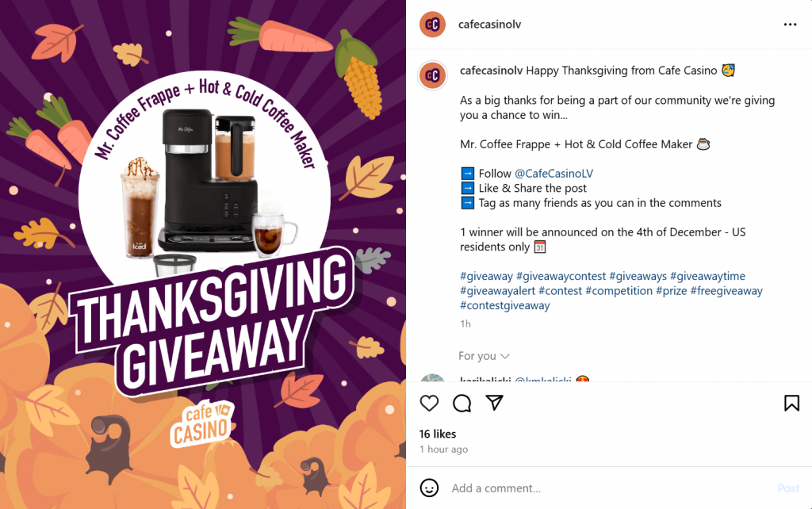Save the post with the bookmark icon
Screen dimensions: 812x509
click(x=791, y=403)
